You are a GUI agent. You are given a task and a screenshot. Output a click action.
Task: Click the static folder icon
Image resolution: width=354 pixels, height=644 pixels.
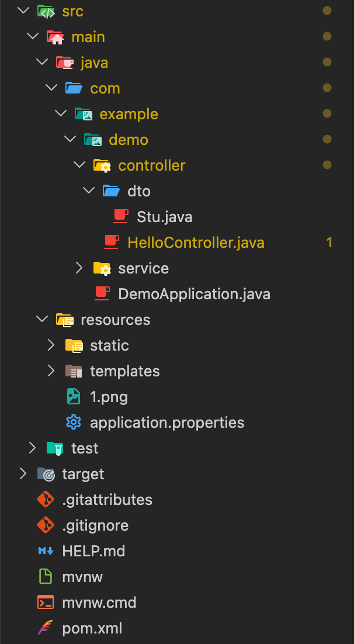tap(74, 345)
